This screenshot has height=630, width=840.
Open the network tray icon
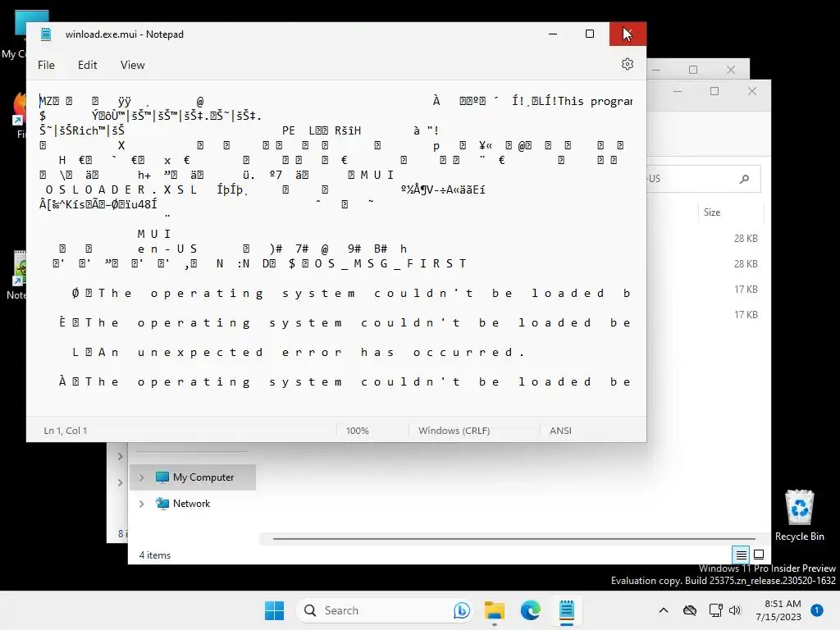click(715, 610)
